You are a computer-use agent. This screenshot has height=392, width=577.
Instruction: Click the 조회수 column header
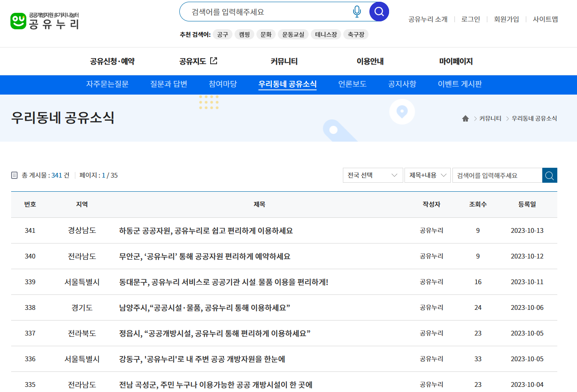point(478,205)
